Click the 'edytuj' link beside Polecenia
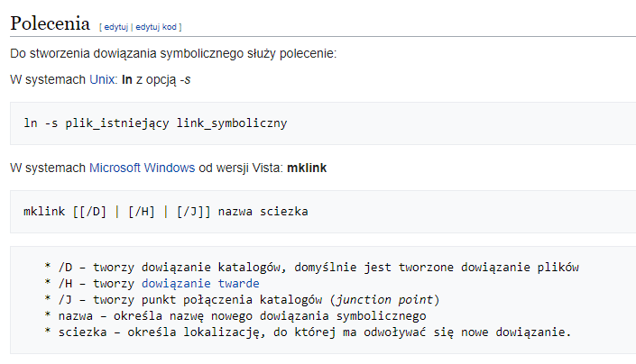Image resolution: width=636 pixels, height=364 pixels. (x=116, y=27)
